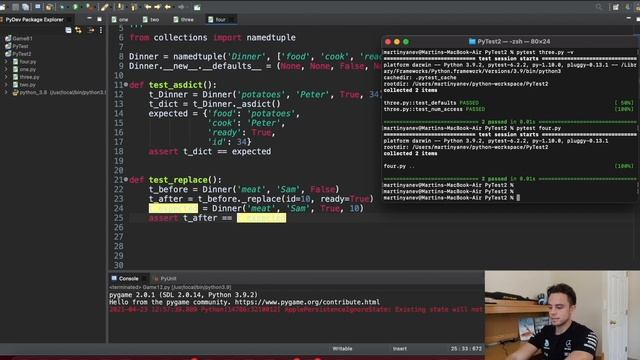The height and width of the screenshot is (360, 640).
Task: Click the Open Perspective icon
Action: click(x=616, y=7)
